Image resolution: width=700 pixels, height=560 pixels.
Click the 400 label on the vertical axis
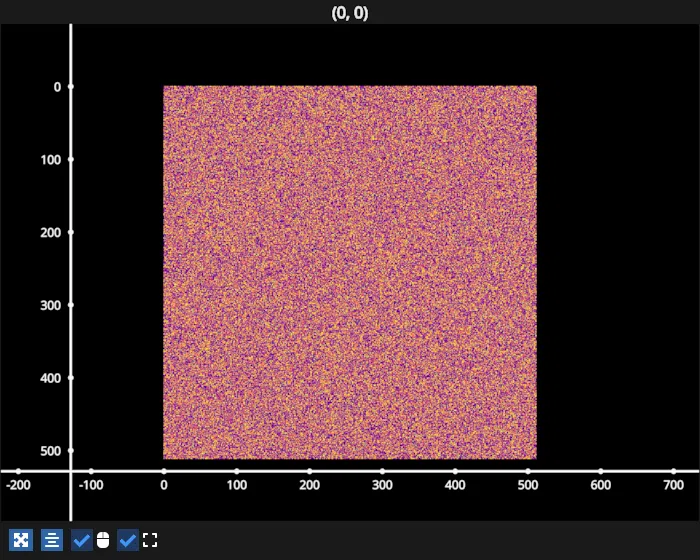[x=50, y=378]
